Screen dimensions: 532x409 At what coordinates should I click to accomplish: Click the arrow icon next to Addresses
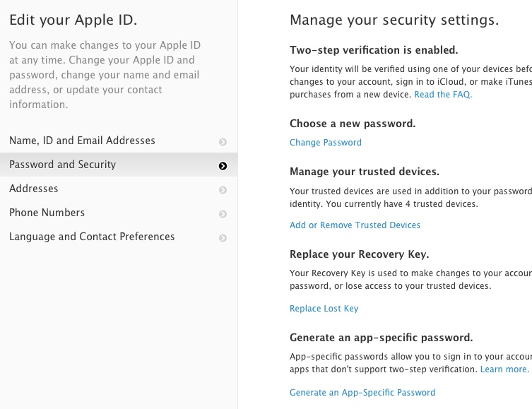click(x=223, y=190)
